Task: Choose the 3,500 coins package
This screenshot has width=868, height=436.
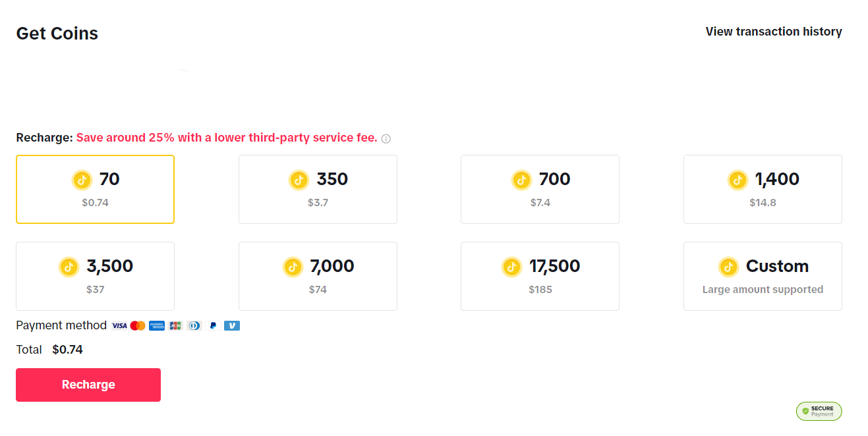Action: point(95,276)
